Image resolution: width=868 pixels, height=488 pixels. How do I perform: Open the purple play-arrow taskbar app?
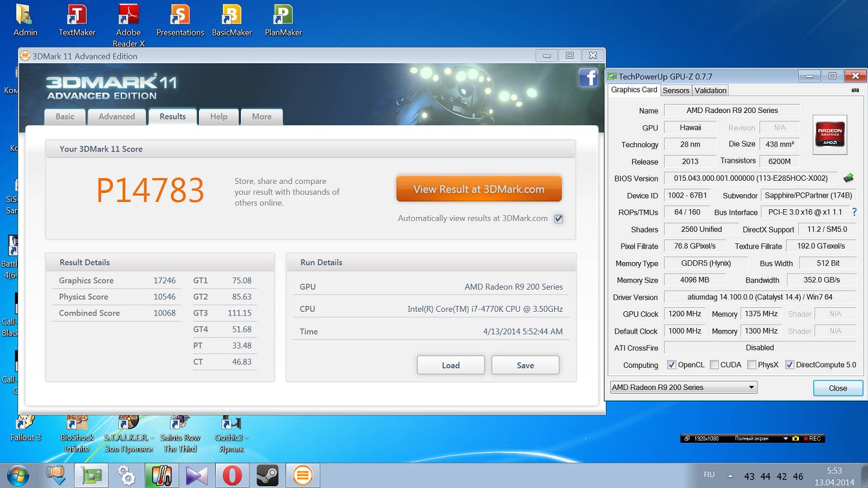click(x=197, y=476)
